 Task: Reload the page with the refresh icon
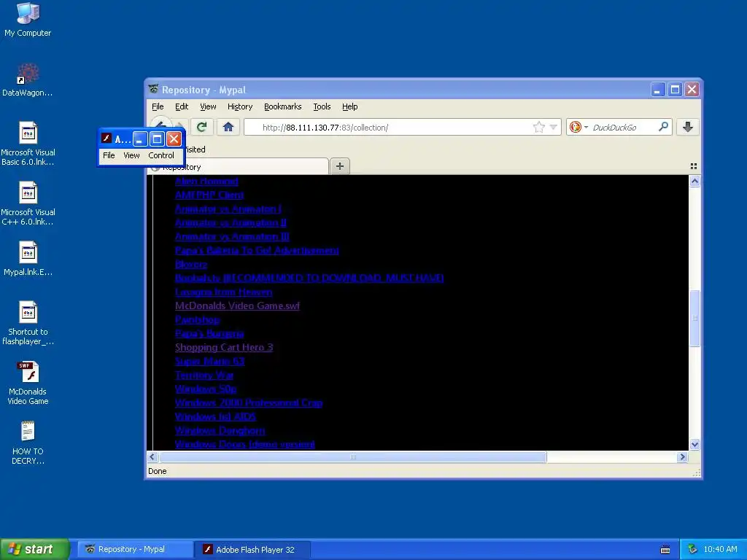coord(201,127)
